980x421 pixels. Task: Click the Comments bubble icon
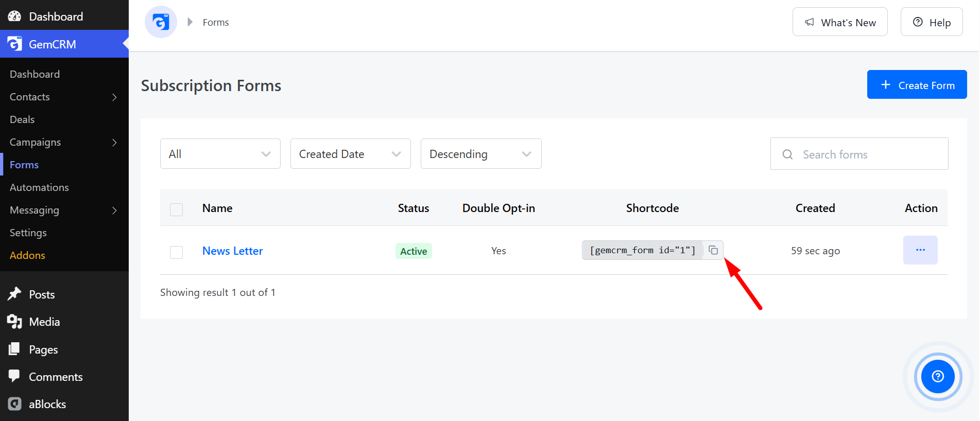pyautogui.click(x=14, y=376)
